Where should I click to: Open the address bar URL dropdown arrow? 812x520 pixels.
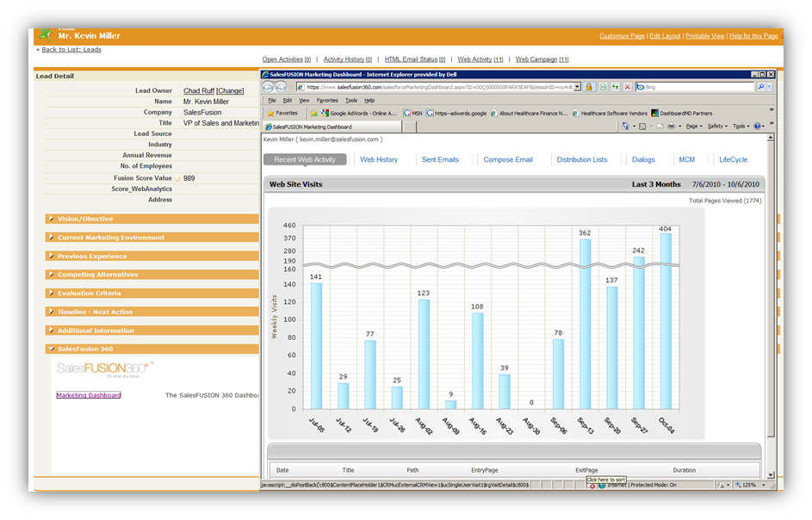[x=577, y=87]
